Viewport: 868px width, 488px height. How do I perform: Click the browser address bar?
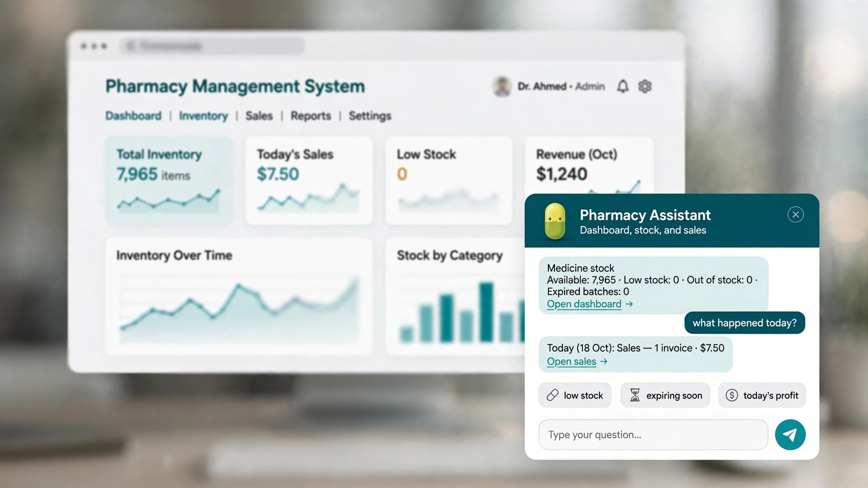point(212,46)
